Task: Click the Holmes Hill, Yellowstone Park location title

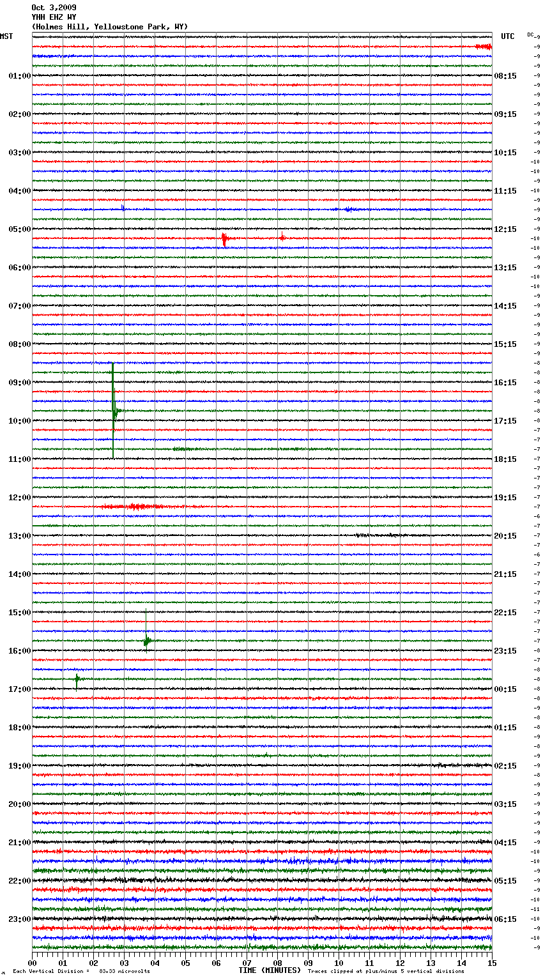Action: 110,27
